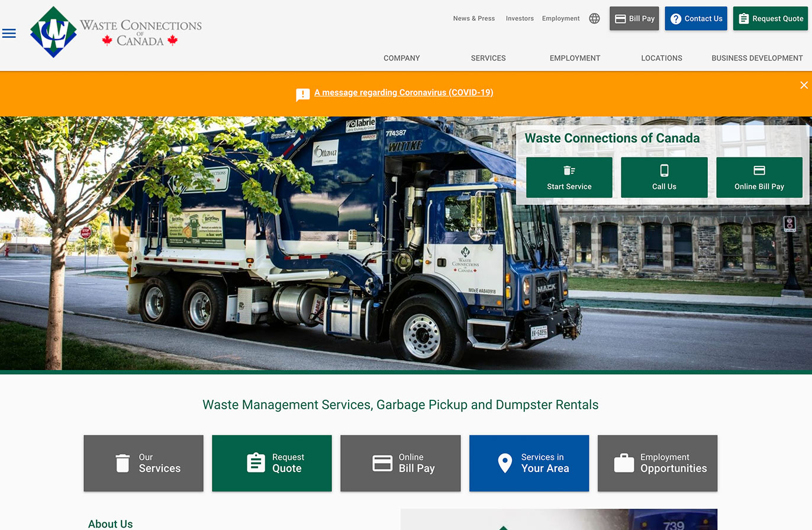Click the question mark icon in Contact Us
Screen dimensions: 812x530
point(676,19)
